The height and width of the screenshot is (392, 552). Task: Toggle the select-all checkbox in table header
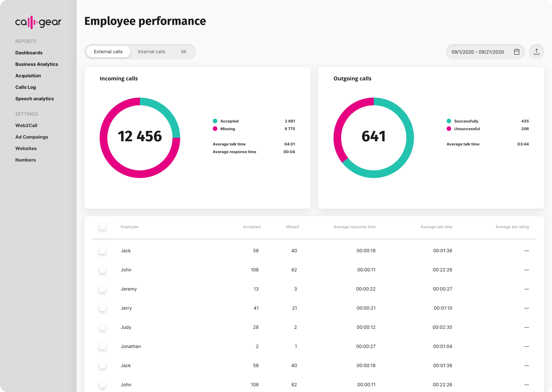click(102, 227)
